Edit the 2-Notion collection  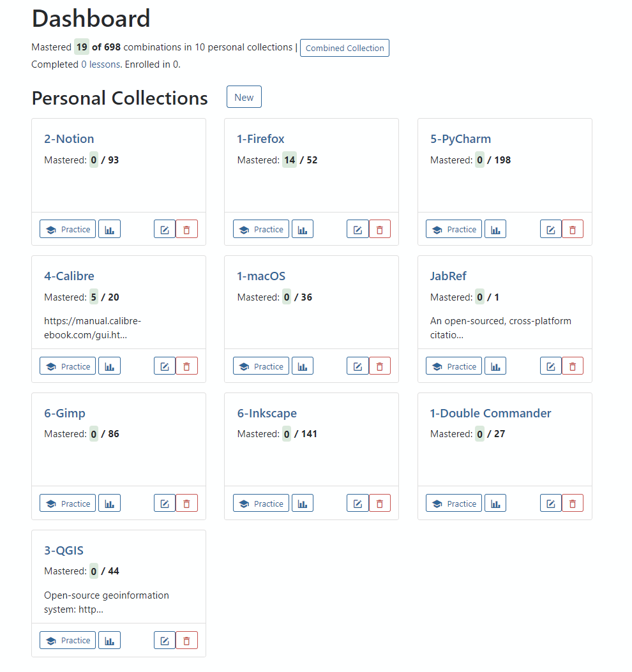[165, 229]
